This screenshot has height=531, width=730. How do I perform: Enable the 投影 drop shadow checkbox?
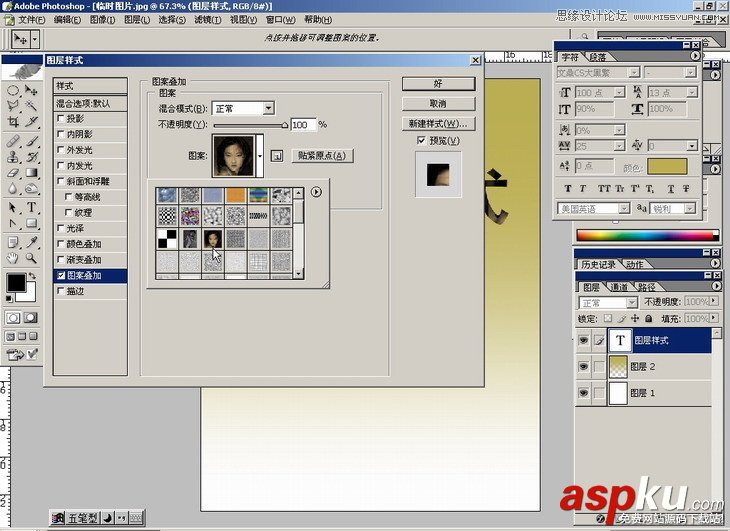coord(61,118)
